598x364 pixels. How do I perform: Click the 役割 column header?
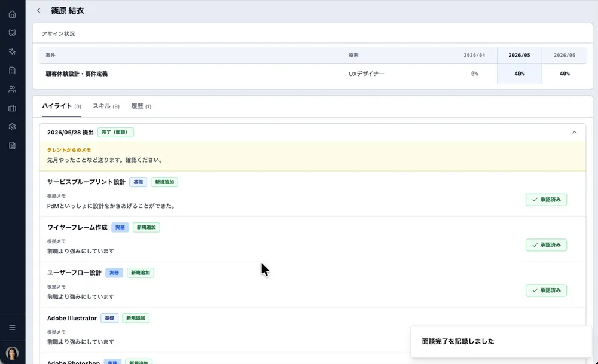353,55
